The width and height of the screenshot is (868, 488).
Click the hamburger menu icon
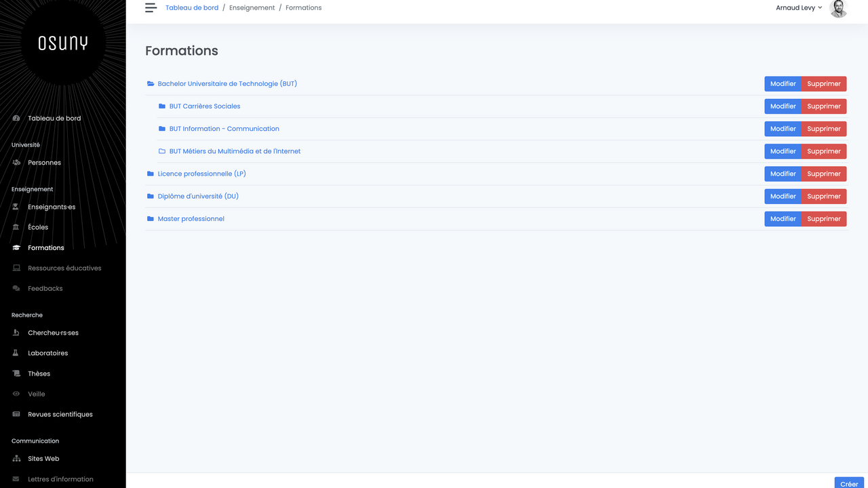(151, 8)
